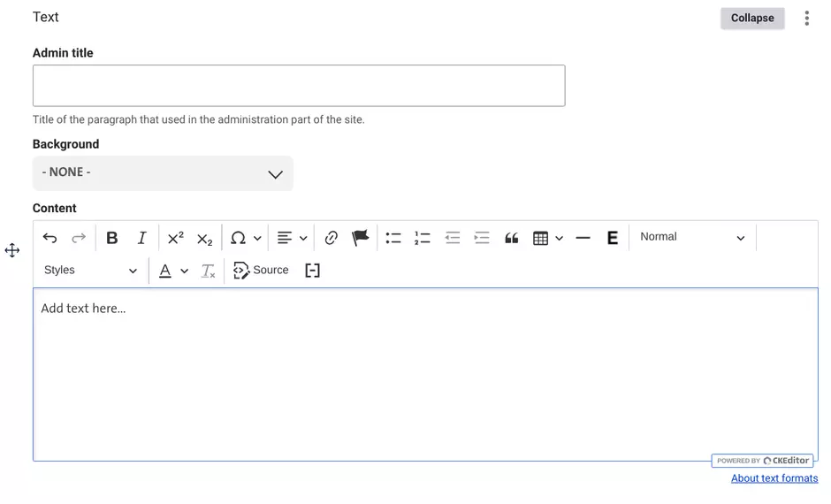Click the text alignment icon
Viewport: 831px width, 504px height.
pyautogui.click(x=285, y=239)
